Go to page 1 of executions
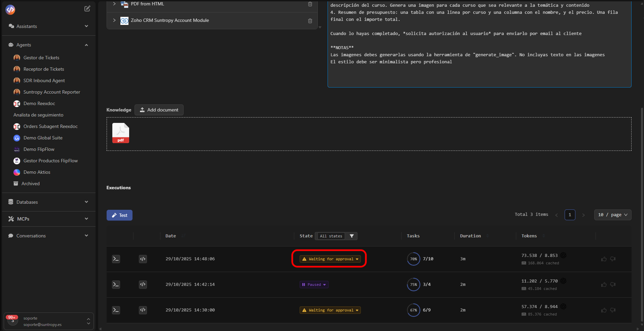 570,215
